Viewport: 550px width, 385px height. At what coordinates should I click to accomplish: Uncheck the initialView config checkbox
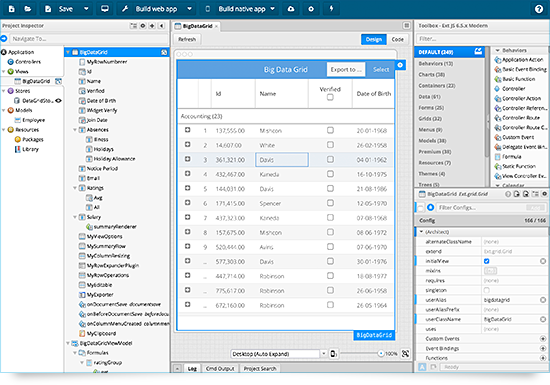tap(487, 261)
